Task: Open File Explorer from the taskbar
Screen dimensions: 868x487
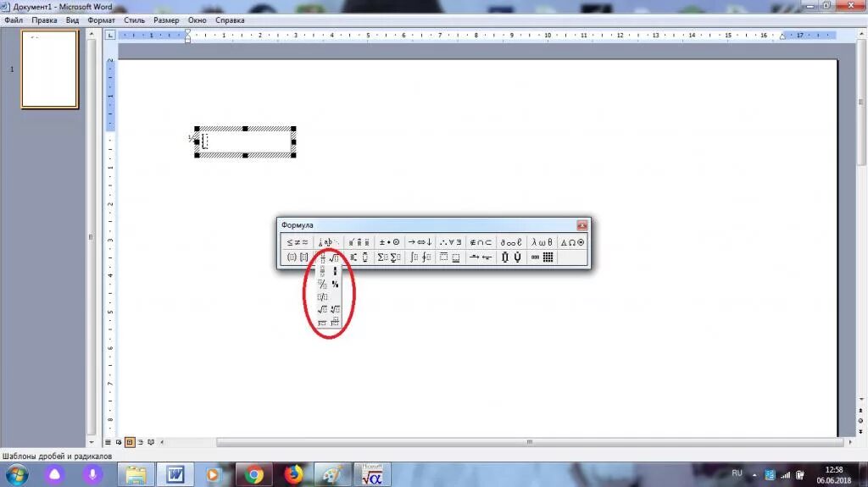Action: coord(136,475)
